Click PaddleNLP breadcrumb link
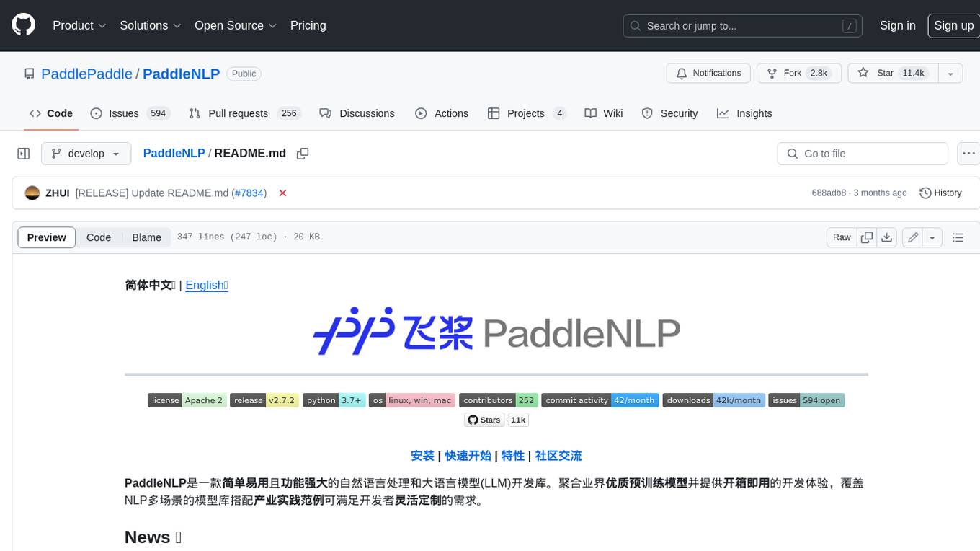The width and height of the screenshot is (980, 551). click(x=174, y=154)
